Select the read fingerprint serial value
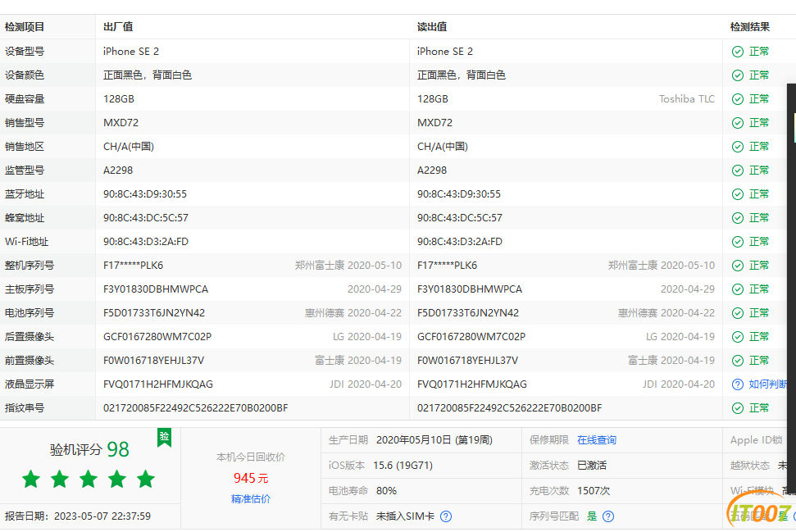 click(x=510, y=408)
